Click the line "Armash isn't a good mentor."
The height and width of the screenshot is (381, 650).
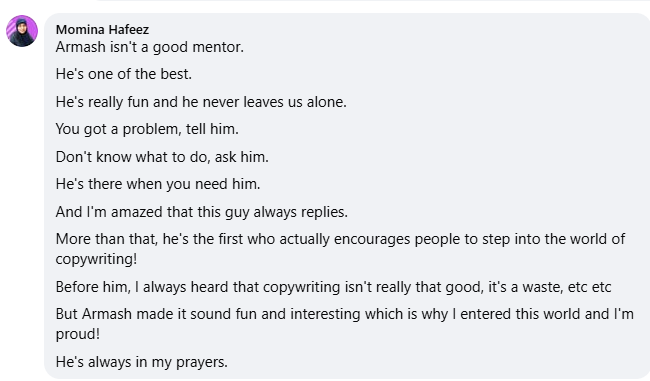click(x=150, y=47)
